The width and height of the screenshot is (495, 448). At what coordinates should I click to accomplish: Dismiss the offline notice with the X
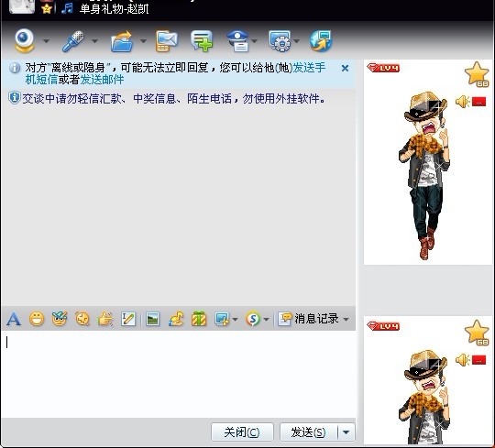[345, 68]
